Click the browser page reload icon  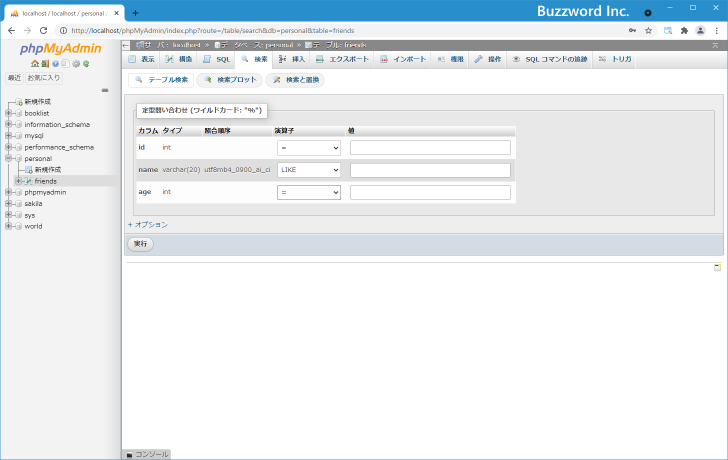click(x=42, y=30)
